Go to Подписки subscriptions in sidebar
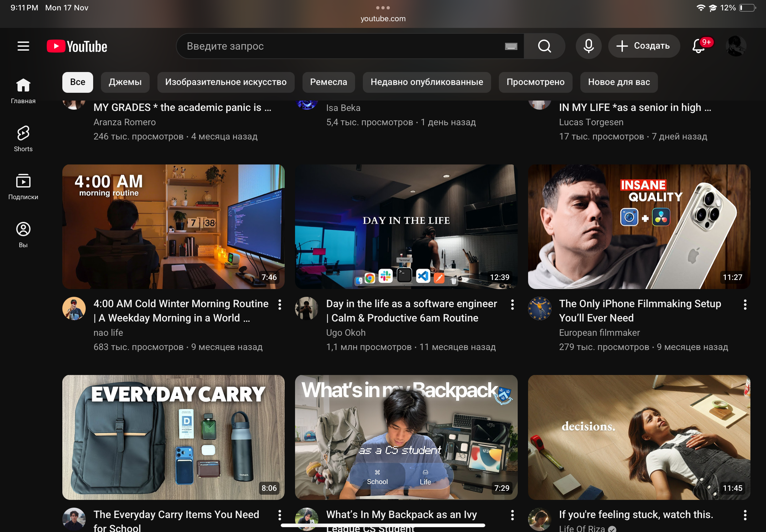Viewport: 766px width, 532px height. pos(23,187)
